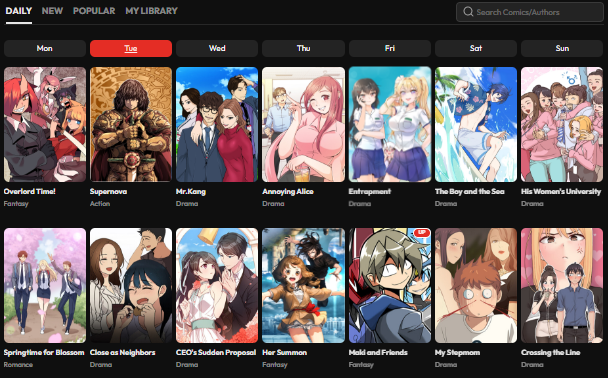Click The Boy and the Sea title

tap(470, 192)
